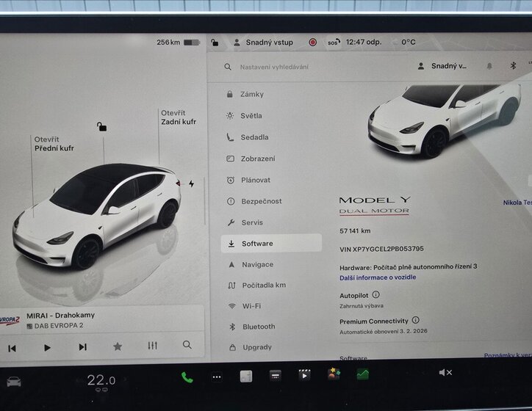Open the Zámky settings menu

245,94
